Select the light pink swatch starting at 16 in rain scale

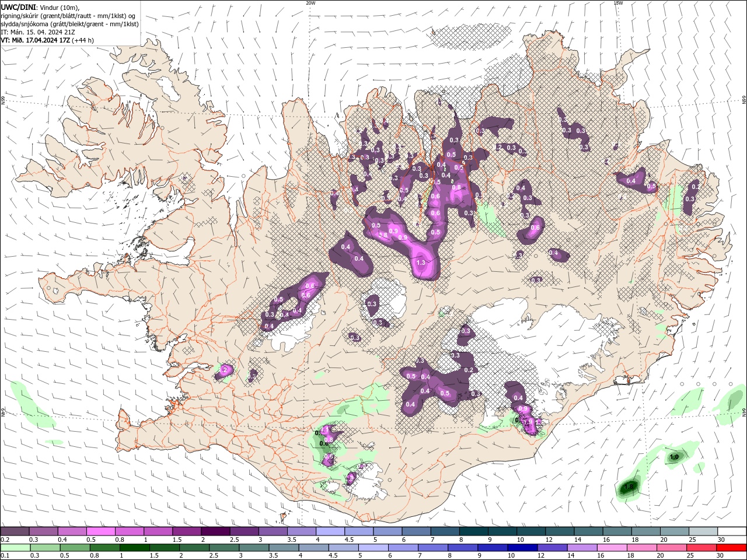613,548
